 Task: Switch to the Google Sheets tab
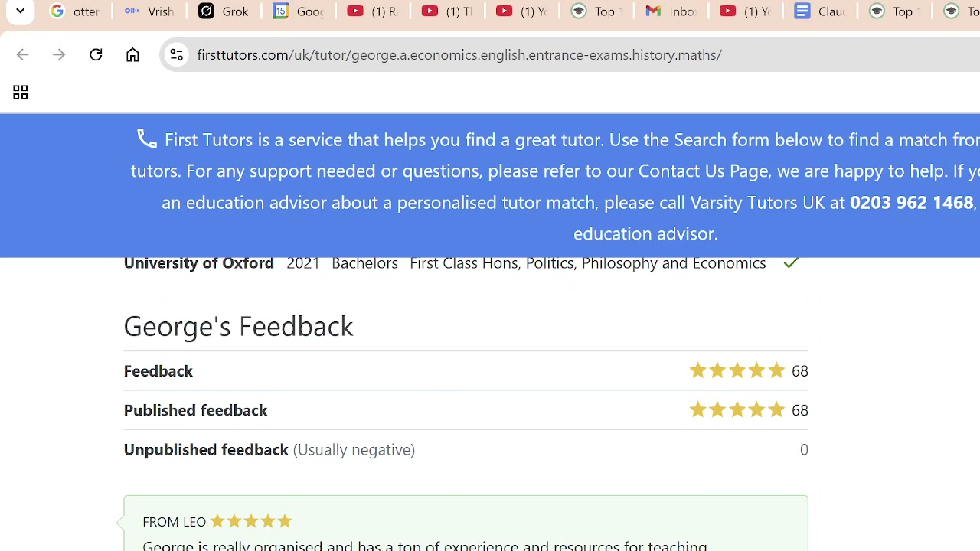click(x=298, y=11)
